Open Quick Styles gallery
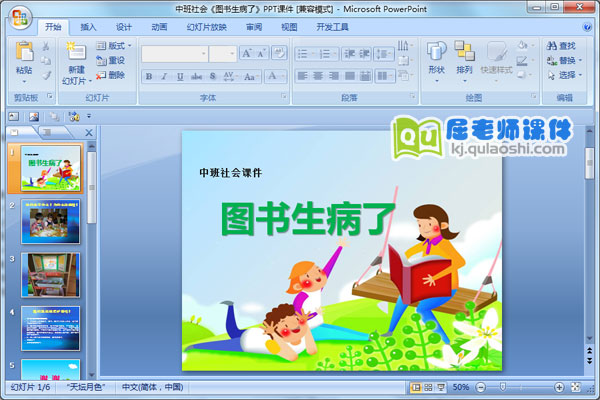600x400 pixels. [x=496, y=61]
